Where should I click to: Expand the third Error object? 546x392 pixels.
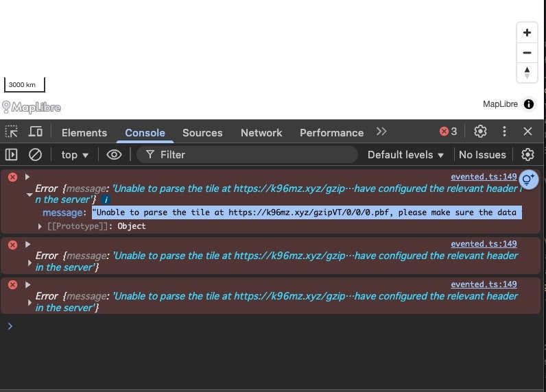click(x=29, y=303)
